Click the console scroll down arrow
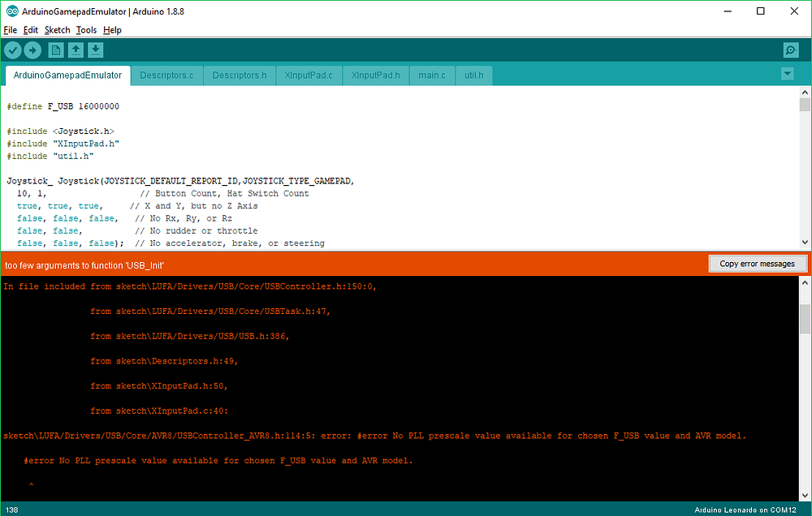 tap(805, 495)
